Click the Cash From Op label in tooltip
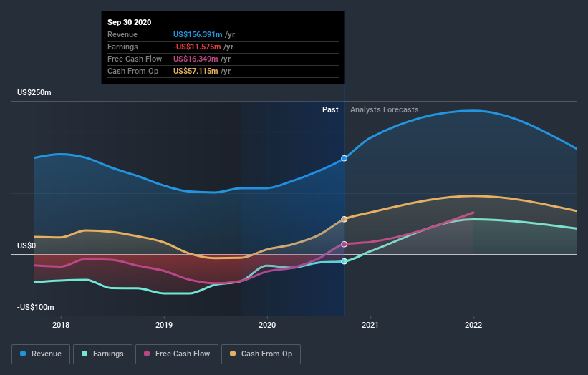The width and height of the screenshot is (588, 375). coord(132,71)
